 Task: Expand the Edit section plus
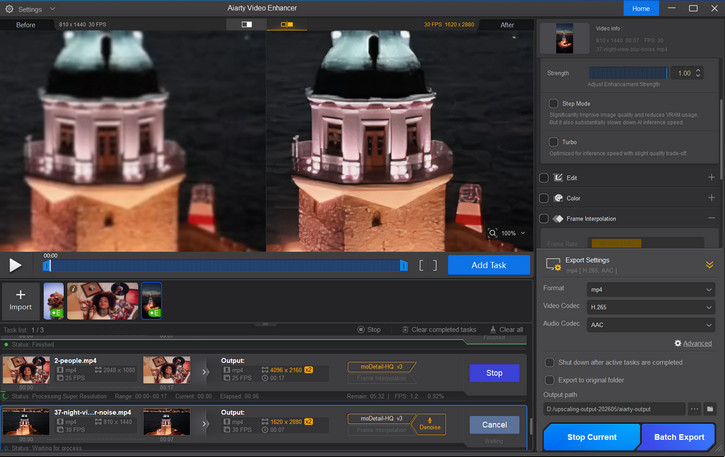coord(711,177)
